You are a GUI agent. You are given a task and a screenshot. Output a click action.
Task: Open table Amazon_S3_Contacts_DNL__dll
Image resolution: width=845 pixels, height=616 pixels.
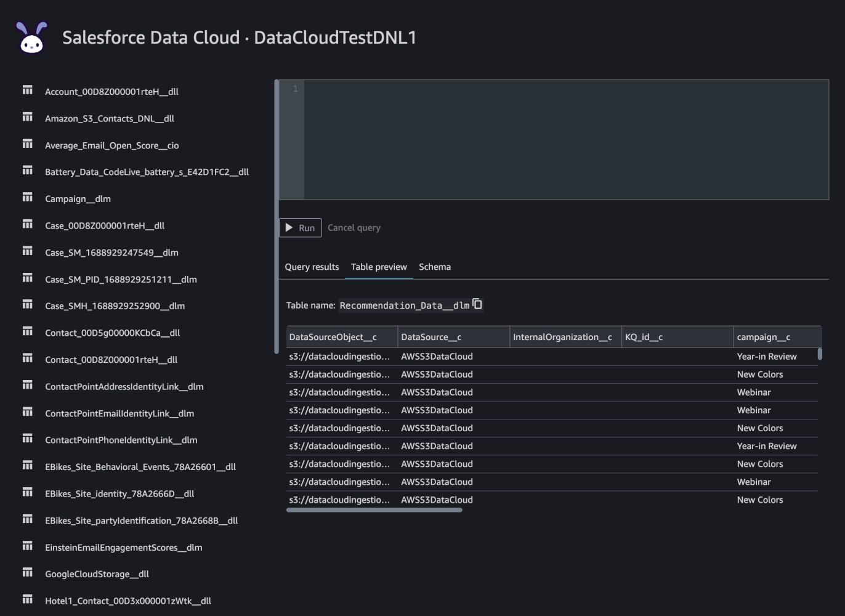[110, 119]
